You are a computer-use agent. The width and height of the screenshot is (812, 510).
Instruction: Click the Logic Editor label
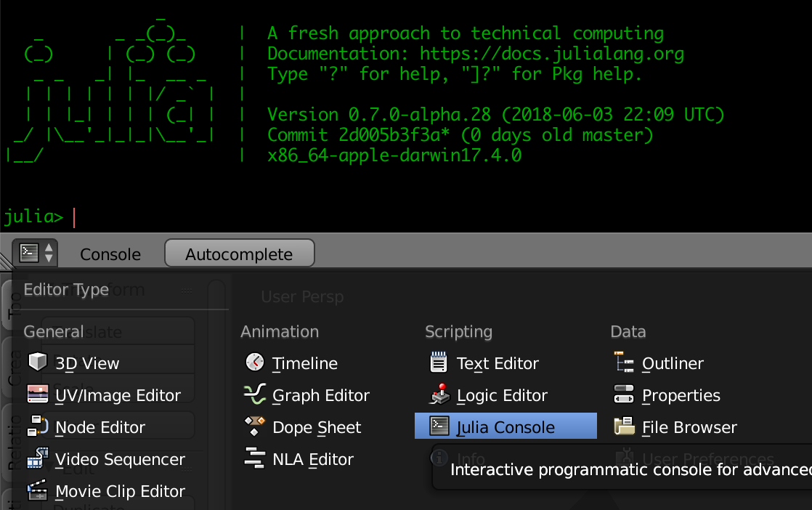(x=502, y=395)
